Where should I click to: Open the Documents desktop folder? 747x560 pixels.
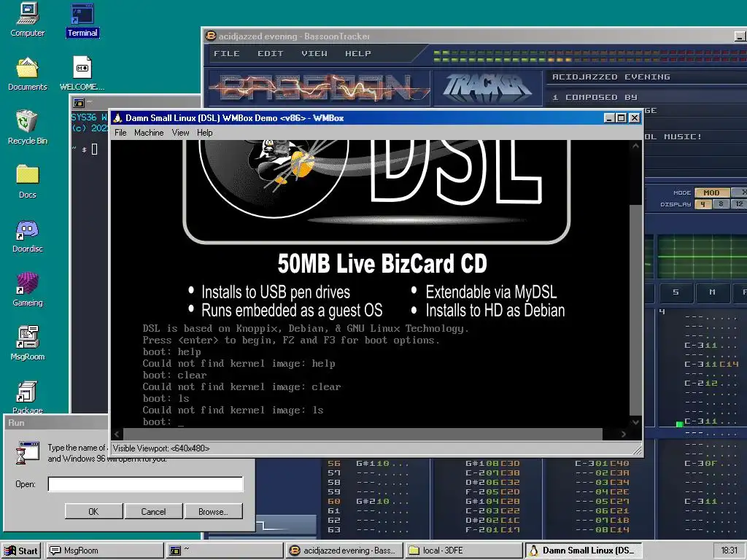coord(27,74)
